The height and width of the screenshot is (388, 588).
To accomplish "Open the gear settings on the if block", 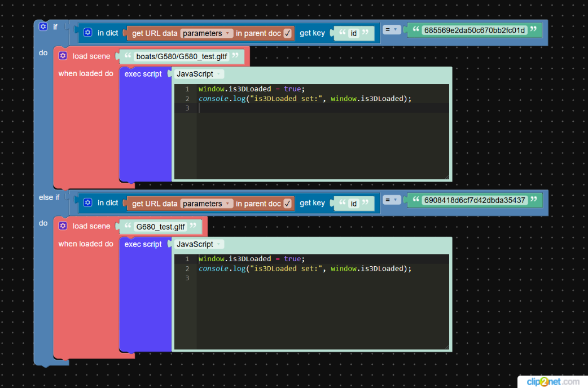I will click(43, 27).
